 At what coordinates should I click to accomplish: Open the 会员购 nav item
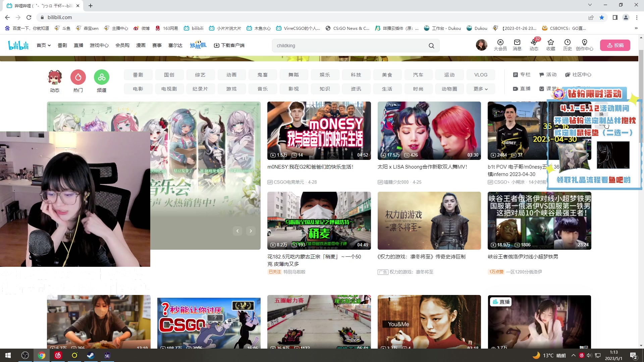click(122, 45)
